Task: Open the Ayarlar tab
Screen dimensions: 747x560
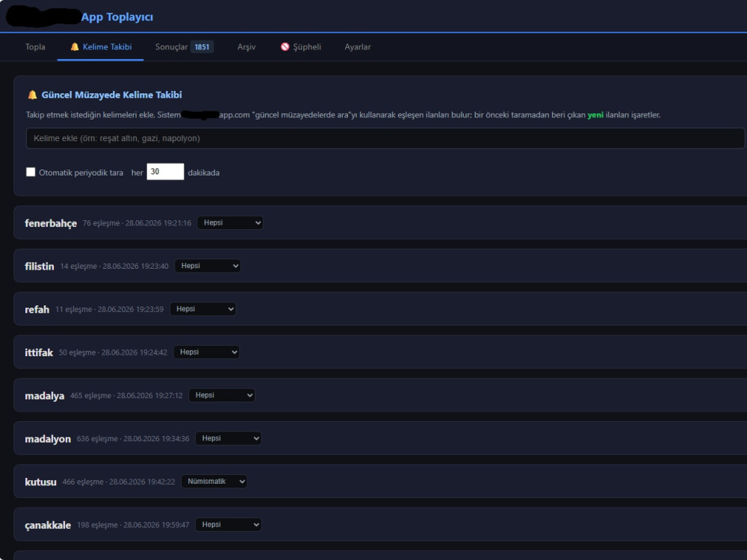Action: [x=357, y=46]
